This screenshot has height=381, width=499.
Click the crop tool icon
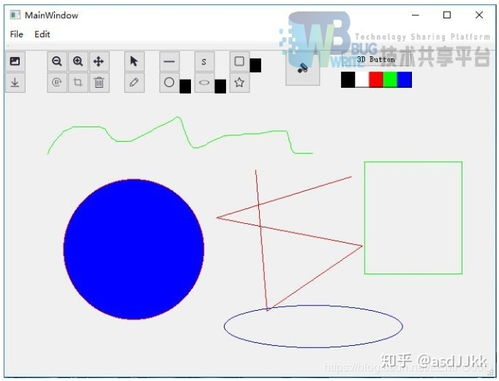pyautogui.click(x=78, y=82)
